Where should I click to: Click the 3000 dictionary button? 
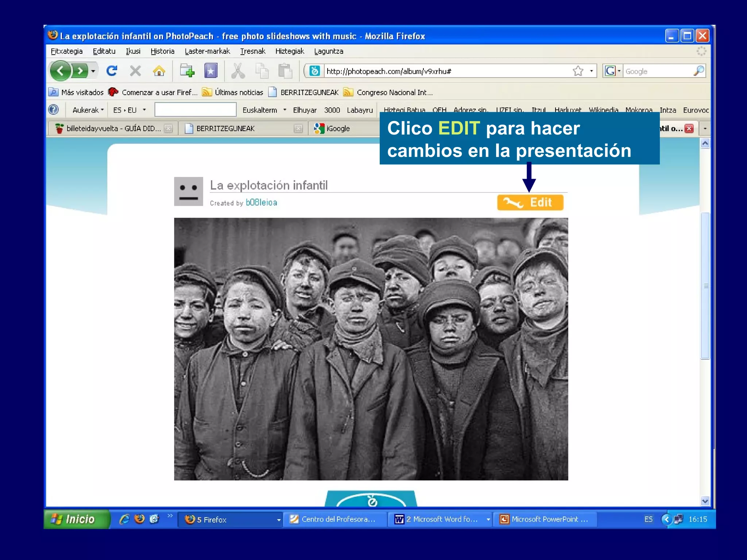[332, 110]
